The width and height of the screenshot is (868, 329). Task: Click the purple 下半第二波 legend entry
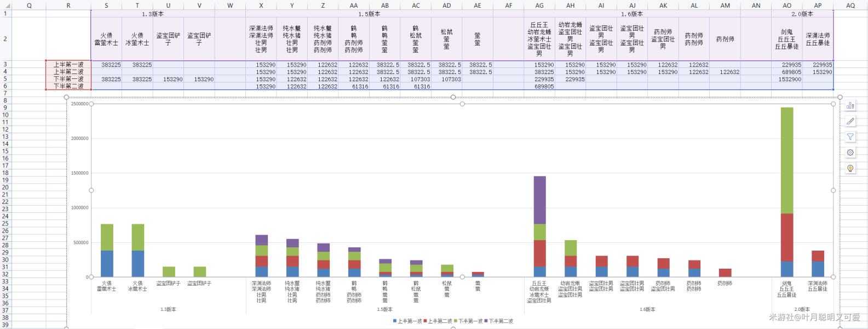[499, 321]
